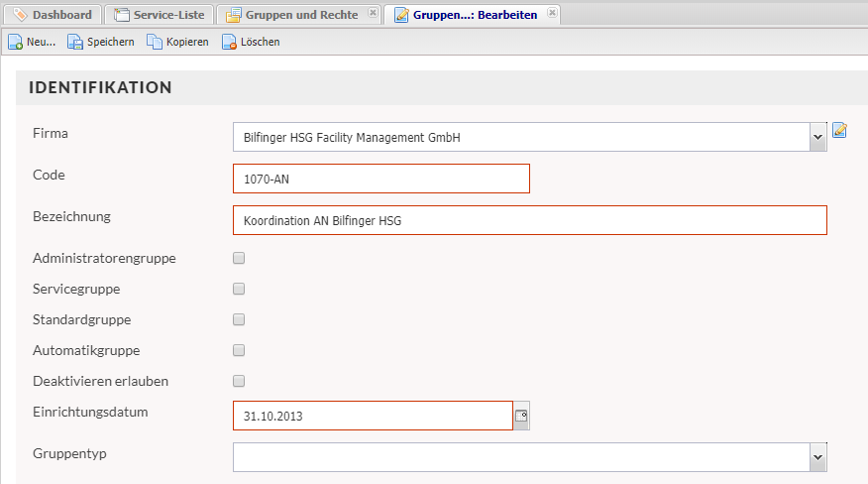Click the Gruppen und Rechte tab icon
The image size is (868, 484).
233,15
